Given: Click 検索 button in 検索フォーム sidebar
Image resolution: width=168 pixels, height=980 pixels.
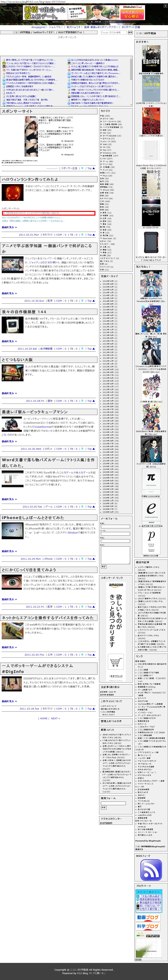Looking at the screenshot, I should (x=104, y=808).
